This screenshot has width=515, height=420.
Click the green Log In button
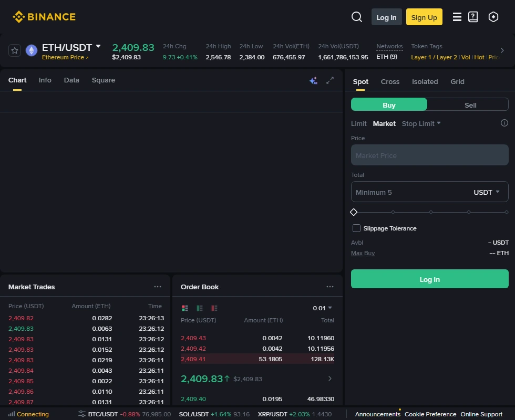(430, 279)
